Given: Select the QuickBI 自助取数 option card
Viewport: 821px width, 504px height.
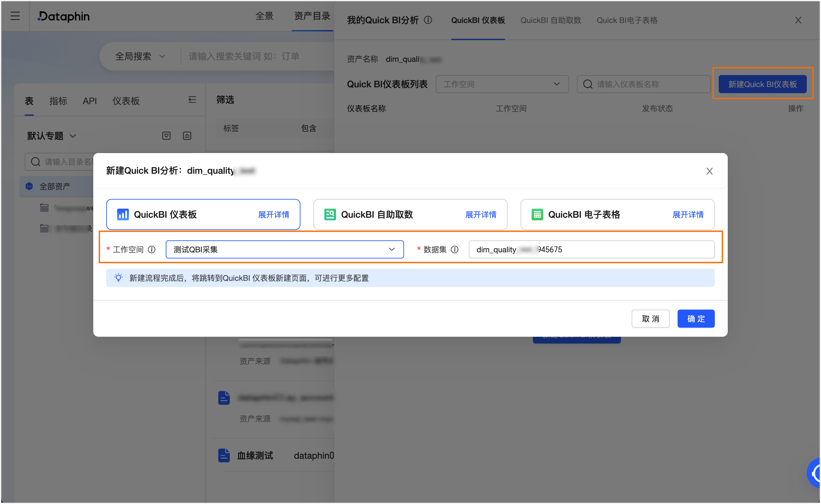Looking at the screenshot, I should pos(377,214).
